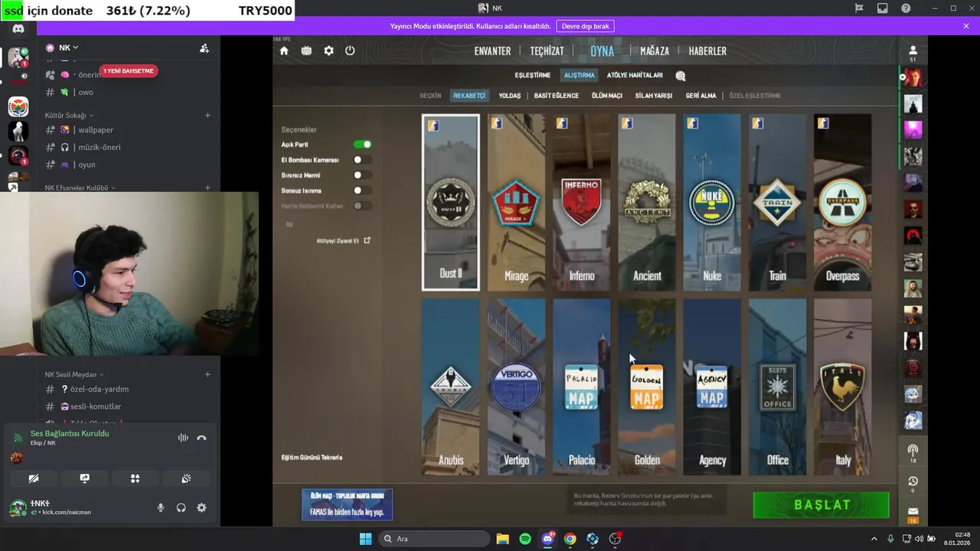Start the match with BAŞLAT button
980x551 pixels.
coord(822,505)
